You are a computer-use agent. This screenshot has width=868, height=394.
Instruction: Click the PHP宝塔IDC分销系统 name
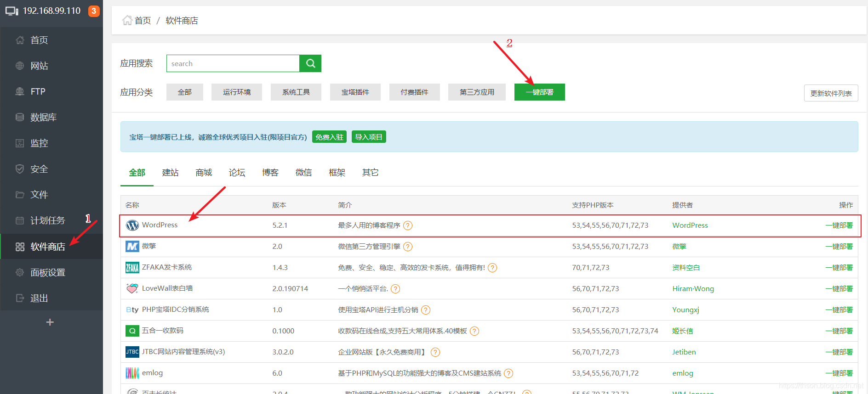click(176, 310)
